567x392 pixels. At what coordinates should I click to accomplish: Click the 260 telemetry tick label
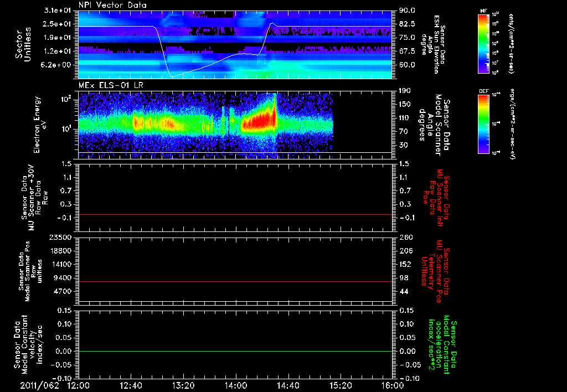tap(406, 237)
